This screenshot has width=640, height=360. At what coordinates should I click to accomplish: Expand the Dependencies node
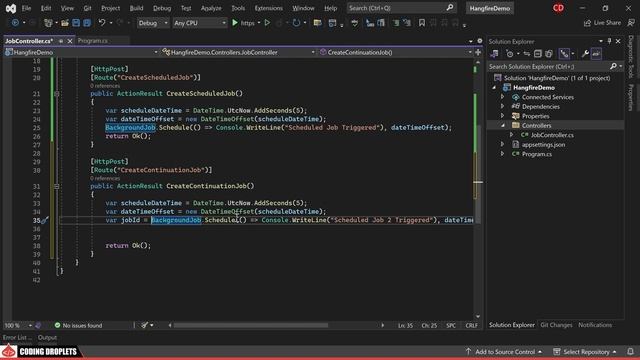pos(503,107)
